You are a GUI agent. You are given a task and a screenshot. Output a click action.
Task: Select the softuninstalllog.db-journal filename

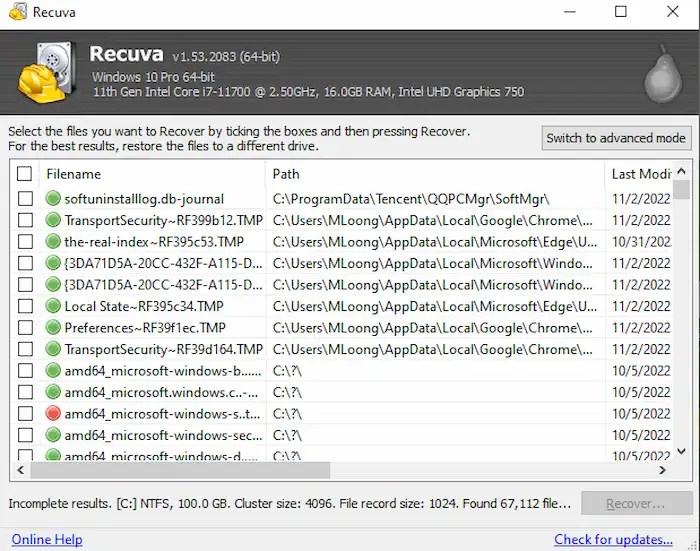144,199
